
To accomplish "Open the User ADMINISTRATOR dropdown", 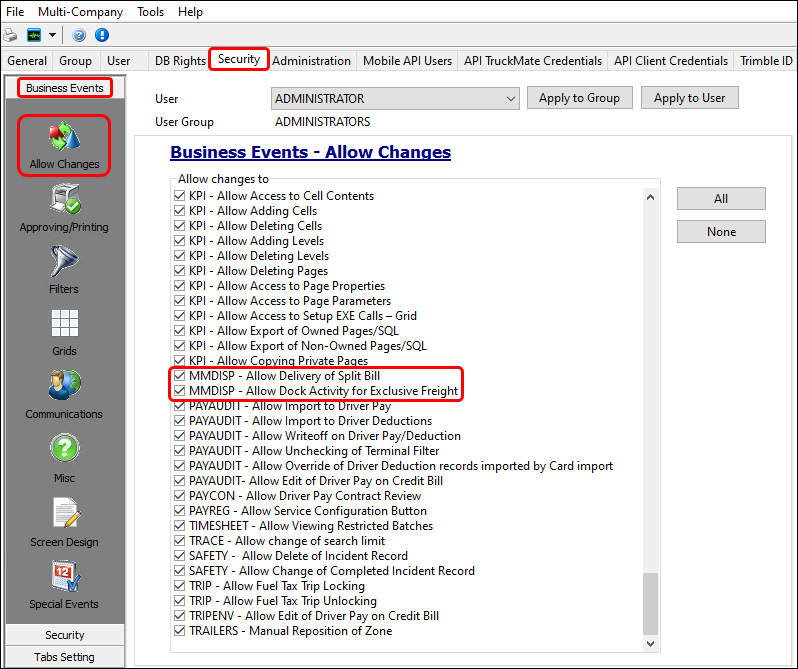I will [395, 99].
